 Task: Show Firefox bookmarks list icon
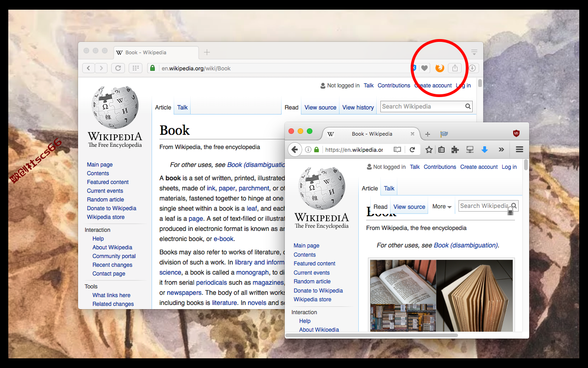point(441,149)
